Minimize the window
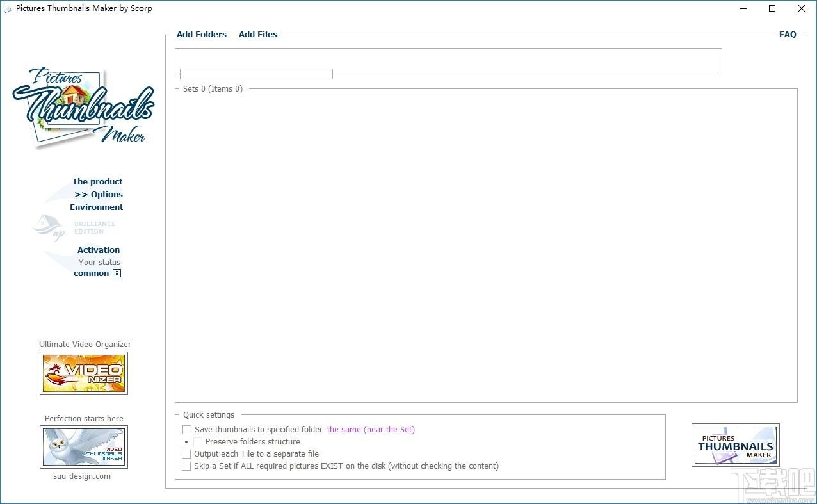 click(743, 8)
